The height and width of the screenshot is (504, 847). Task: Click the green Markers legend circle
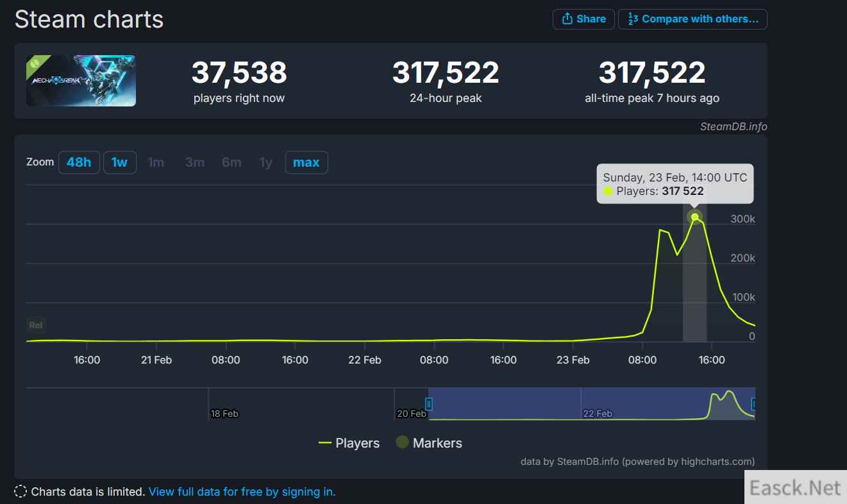(402, 442)
